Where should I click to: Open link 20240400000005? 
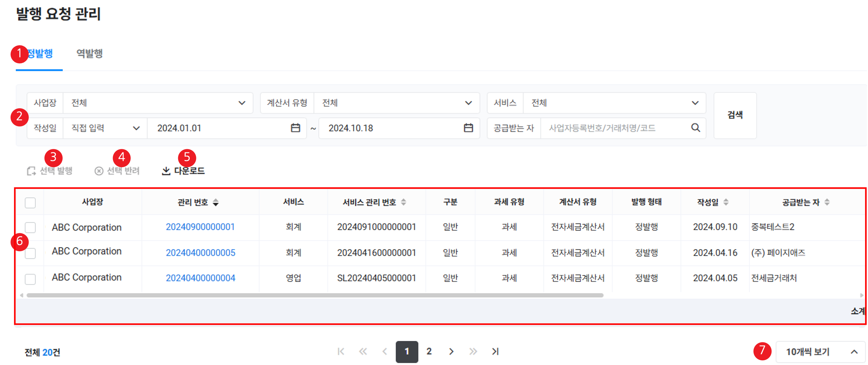pos(200,253)
